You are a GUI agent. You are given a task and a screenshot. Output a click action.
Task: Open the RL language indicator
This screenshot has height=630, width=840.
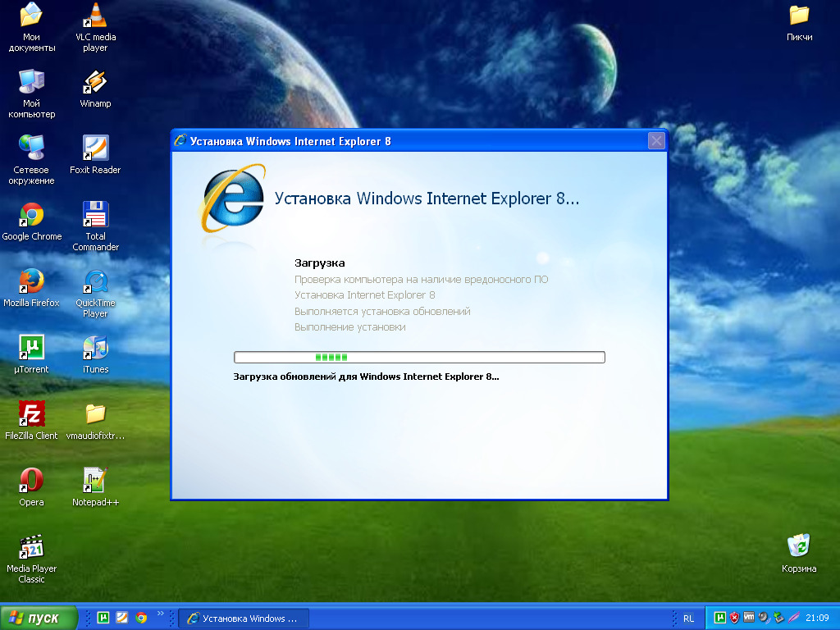click(x=688, y=619)
